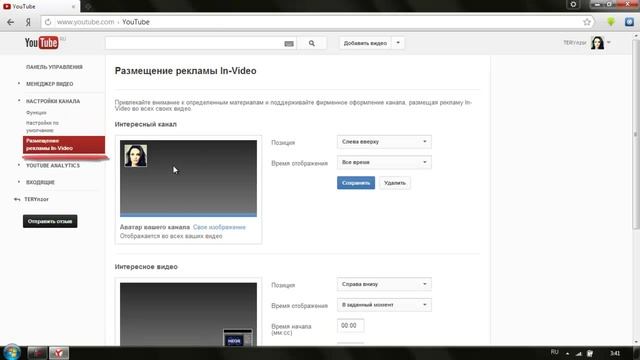Viewport: 640px width, 360px height.
Task: Click the blue Сохранить button
Action: click(x=356, y=183)
